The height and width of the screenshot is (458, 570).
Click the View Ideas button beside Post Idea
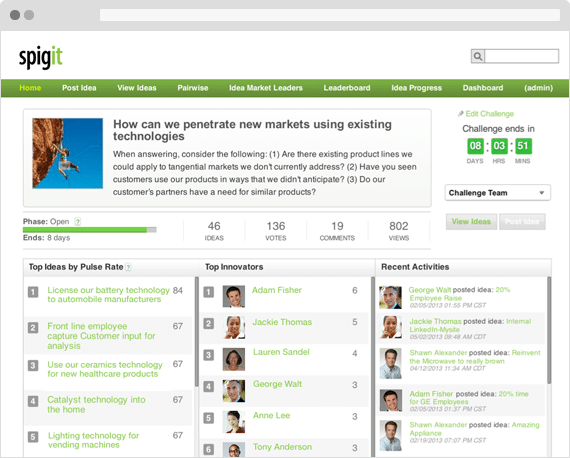[471, 222]
